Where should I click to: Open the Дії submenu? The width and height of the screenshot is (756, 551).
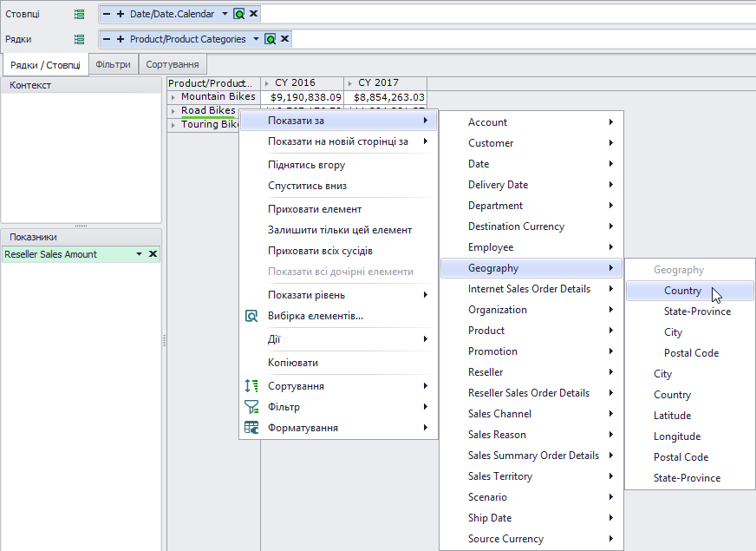(x=338, y=339)
